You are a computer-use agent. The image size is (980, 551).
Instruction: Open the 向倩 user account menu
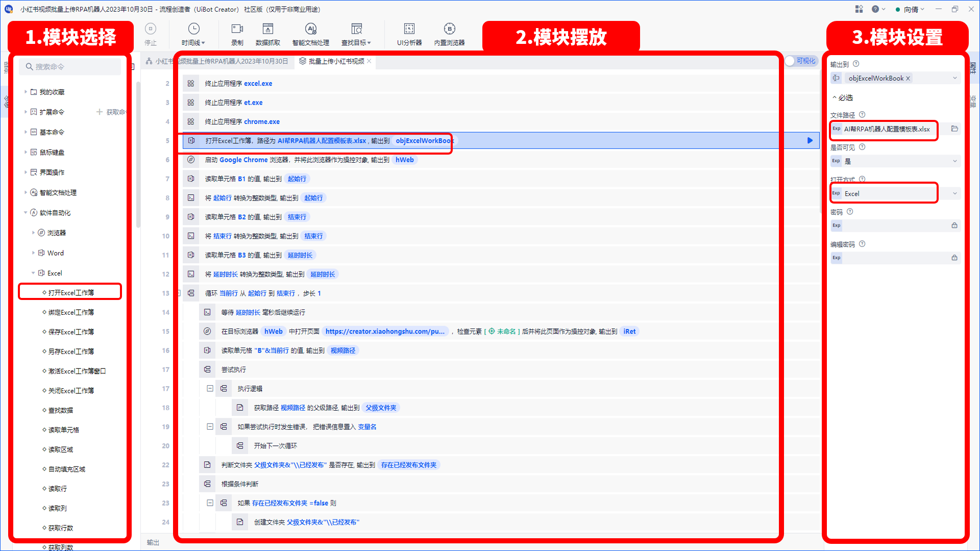click(x=910, y=9)
